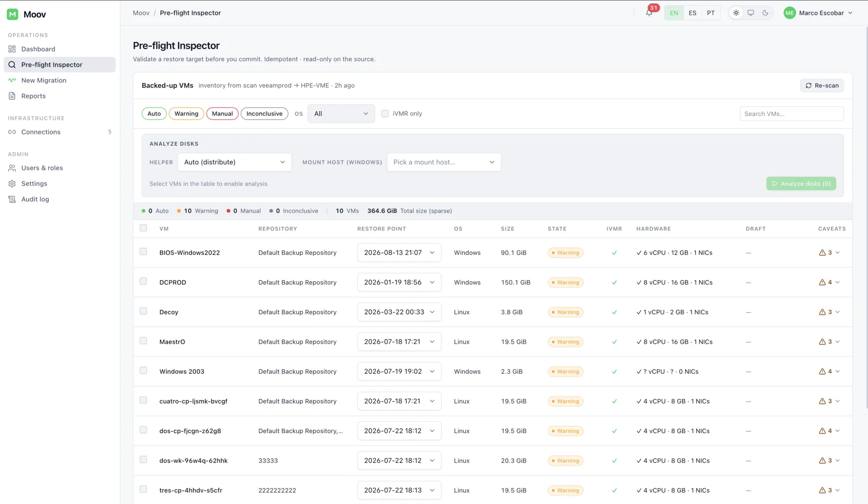Open Decoy restore point 2026-03-22 dropdown
868x504 pixels.
coord(399,312)
